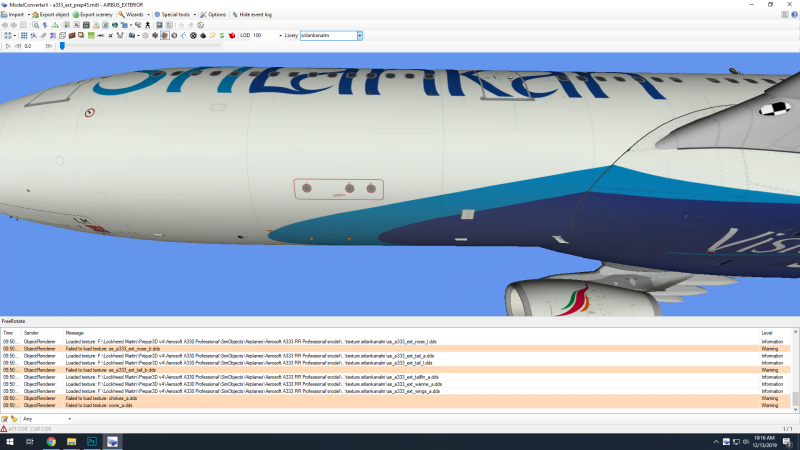The image size is (800, 450).
Task: Click the Level column header
Action: [x=767, y=333]
